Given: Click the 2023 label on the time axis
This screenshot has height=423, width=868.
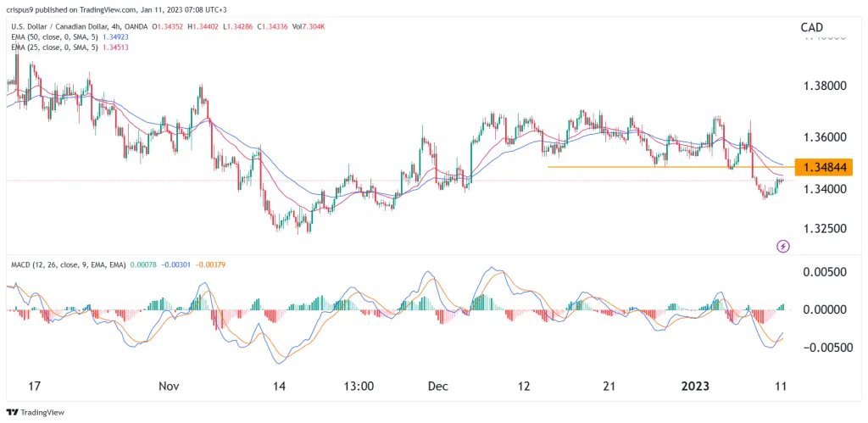Looking at the screenshot, I should (696, 386).
